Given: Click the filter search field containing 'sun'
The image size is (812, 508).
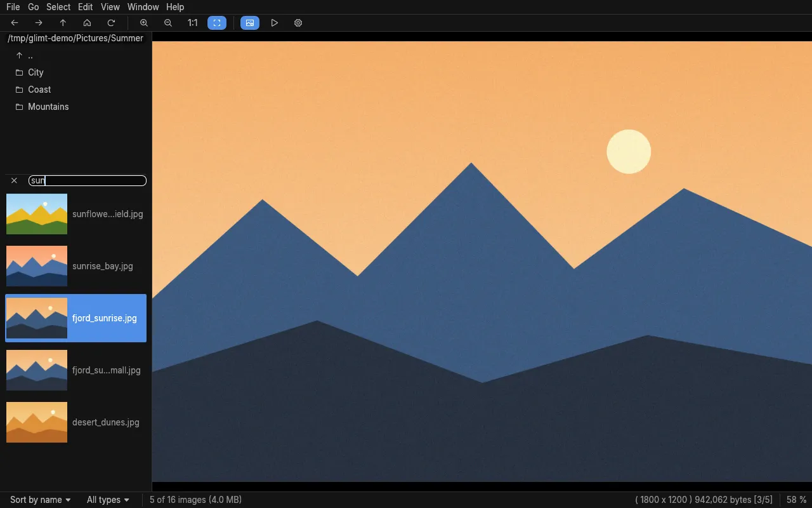Looking at the screenshot, I should tap(88, 181).
